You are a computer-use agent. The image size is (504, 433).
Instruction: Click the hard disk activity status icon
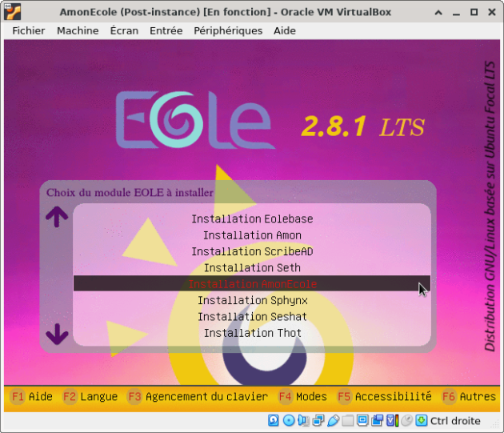tap(274, 420)
